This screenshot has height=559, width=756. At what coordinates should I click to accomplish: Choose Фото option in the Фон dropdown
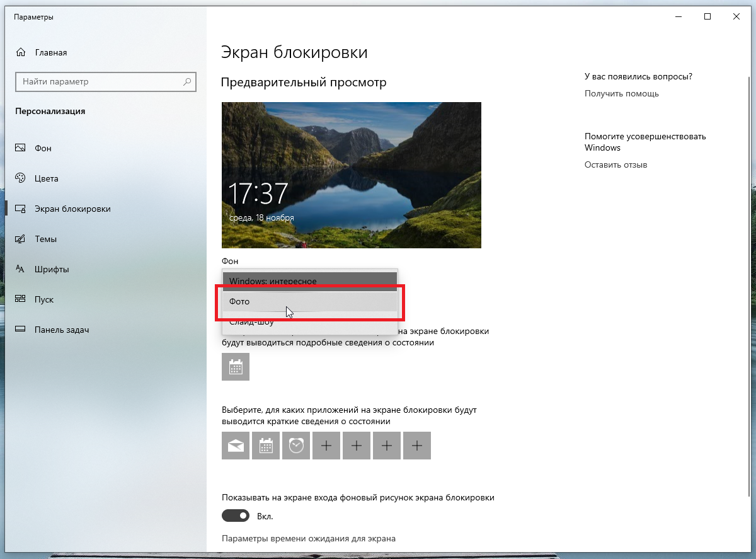point(310,301)
